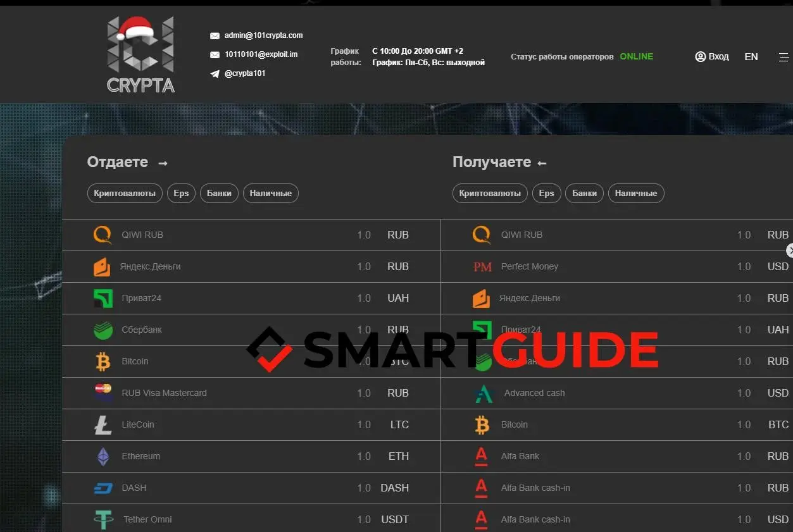Click Alfa Bank label with RUB currency
The width and height of the screenshot is (793, 532).
click(x=520, y=456)
